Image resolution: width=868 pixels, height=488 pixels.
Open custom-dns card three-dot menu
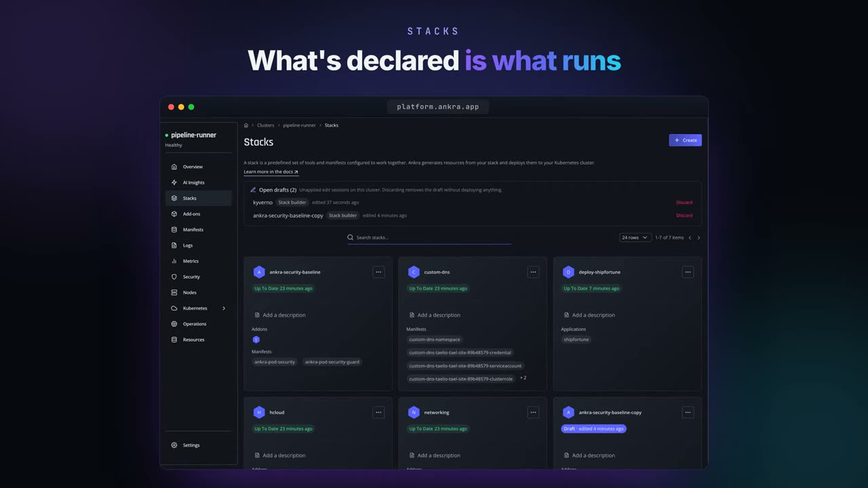point(533,272)
